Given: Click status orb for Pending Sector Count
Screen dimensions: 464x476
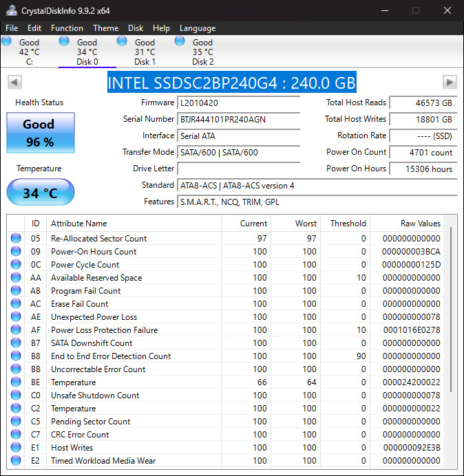Looking at the screenshot, I should pyautogui.click(x=16, y=421).
